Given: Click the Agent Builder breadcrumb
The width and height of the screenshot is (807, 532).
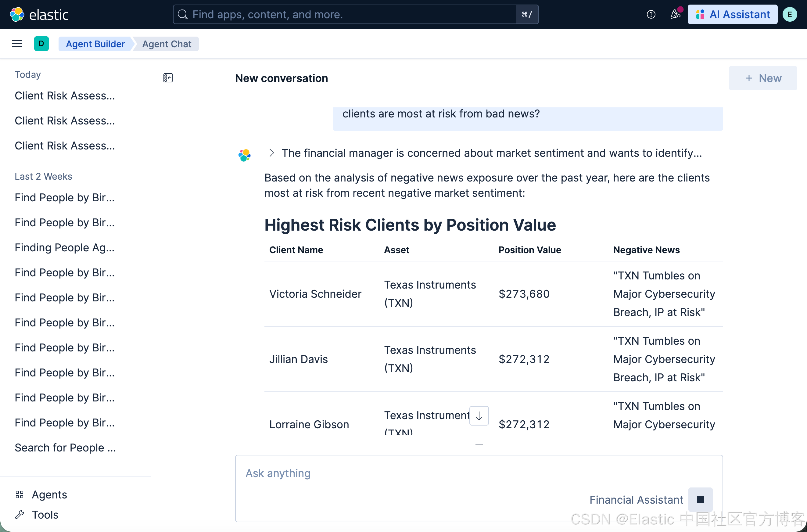Looking at the screenshot, I should [x=95, y=44].
